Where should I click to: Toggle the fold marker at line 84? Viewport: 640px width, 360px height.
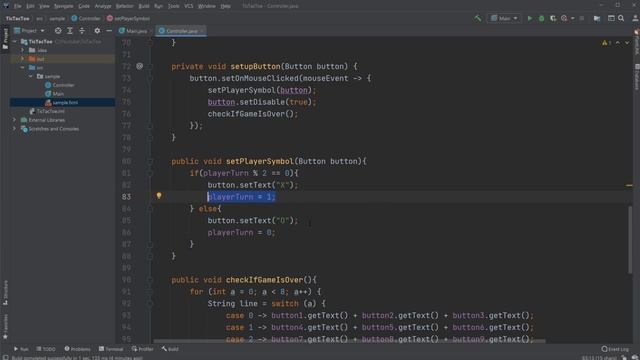point(150,209)
